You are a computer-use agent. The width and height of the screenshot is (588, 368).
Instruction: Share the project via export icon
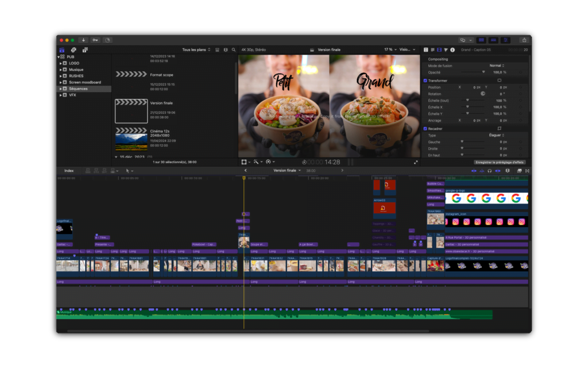tap(524, 40)
